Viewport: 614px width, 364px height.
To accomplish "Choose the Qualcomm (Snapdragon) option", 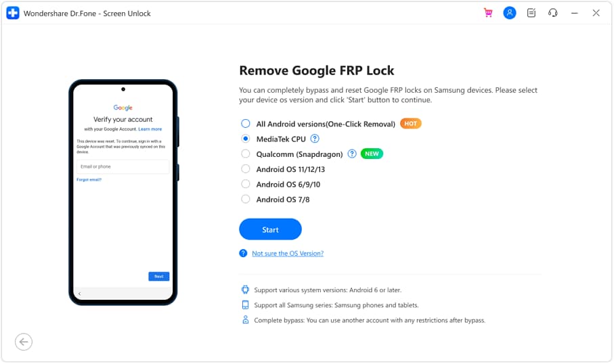I will 246,154.
